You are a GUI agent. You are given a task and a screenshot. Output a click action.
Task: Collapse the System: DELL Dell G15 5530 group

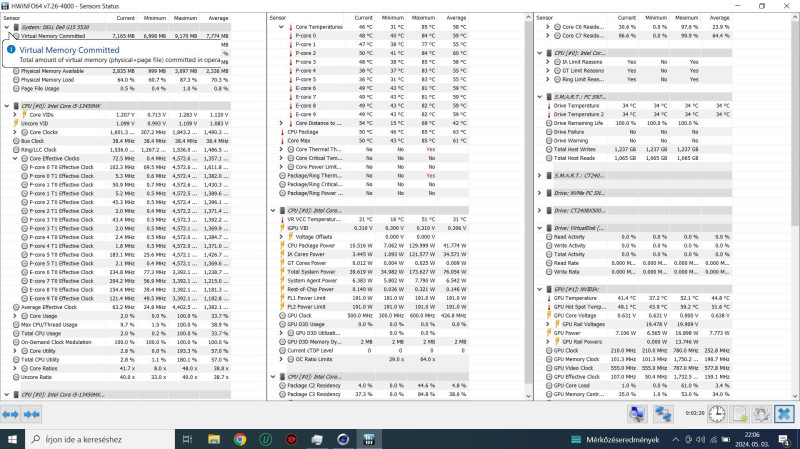(7, 27)
